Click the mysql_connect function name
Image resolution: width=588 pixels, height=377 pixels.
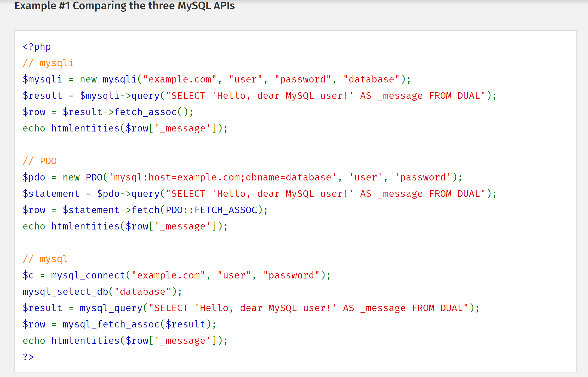[88, 275]
